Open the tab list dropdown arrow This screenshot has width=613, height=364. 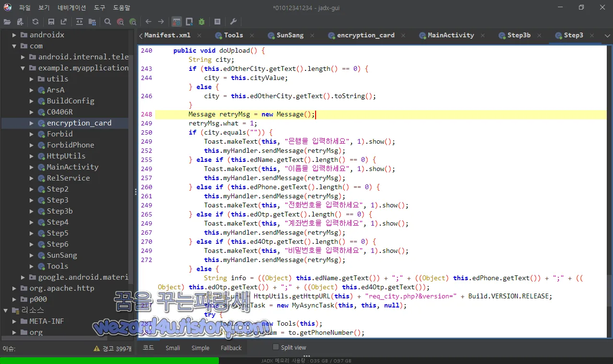point(608,35)
